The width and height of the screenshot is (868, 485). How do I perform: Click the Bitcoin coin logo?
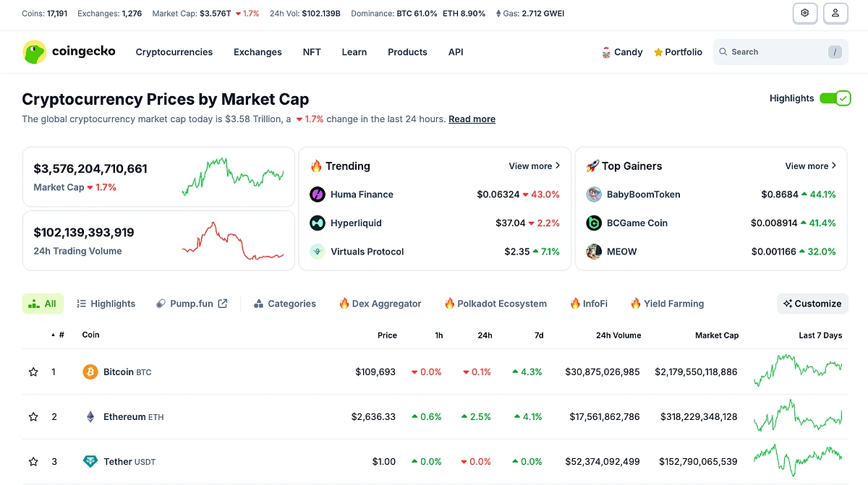90,372
